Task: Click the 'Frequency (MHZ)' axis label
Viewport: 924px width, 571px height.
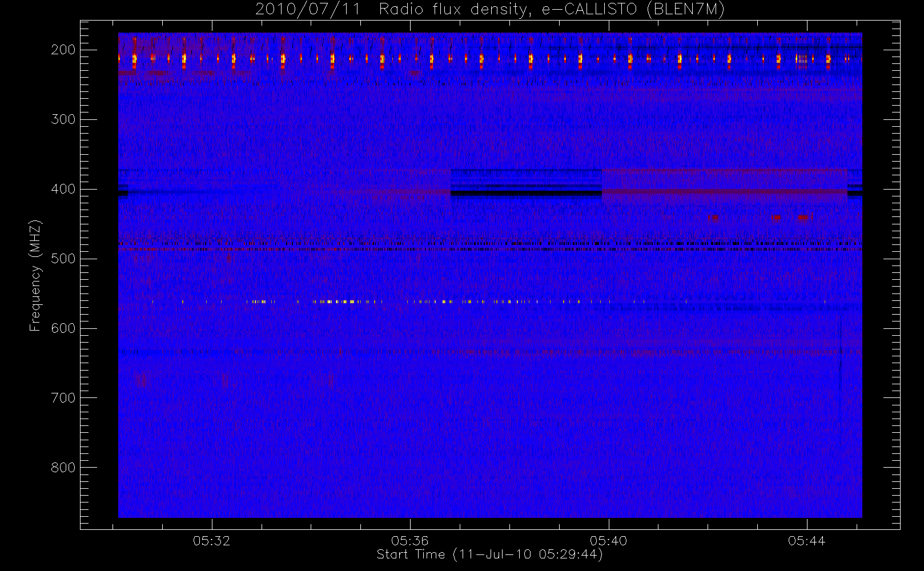Action: pyautogui.click(x=35, y=275)
